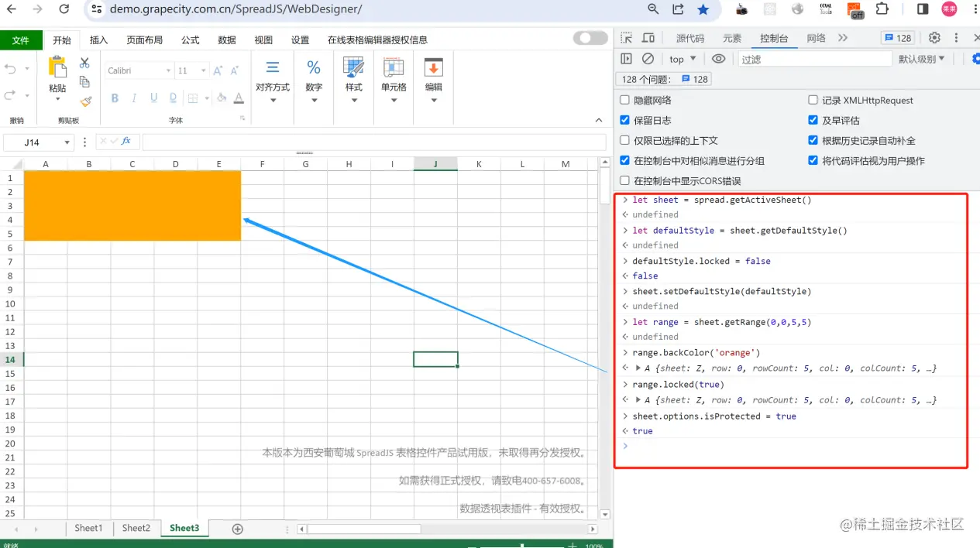Open the J14 name box dropdown

(67, 142)
